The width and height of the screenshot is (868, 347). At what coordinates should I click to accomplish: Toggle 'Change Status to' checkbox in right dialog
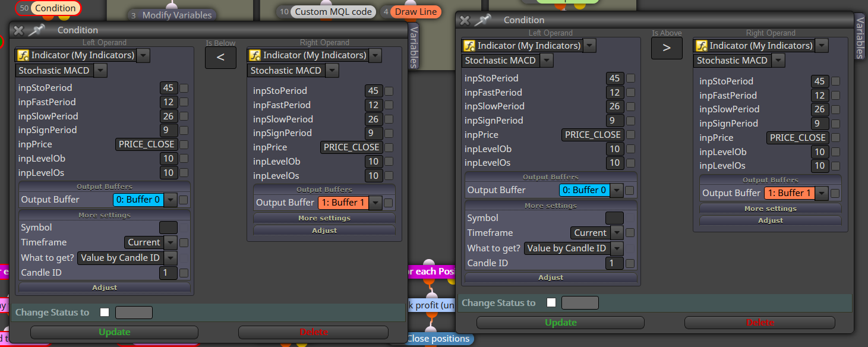551,302
